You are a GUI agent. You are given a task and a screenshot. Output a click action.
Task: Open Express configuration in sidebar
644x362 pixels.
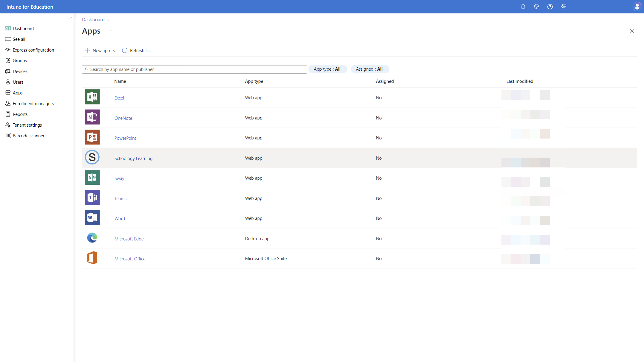[x=33, y=50]
